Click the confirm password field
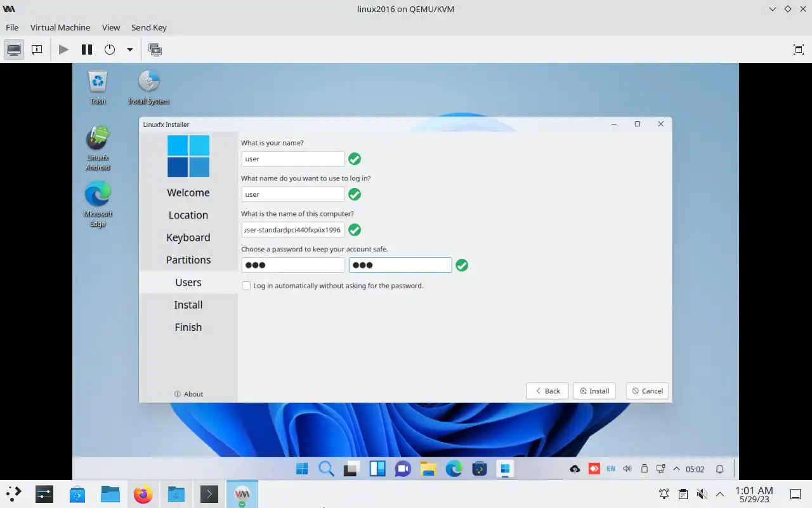Screen dimensions: 812x508 pos(400,265)
